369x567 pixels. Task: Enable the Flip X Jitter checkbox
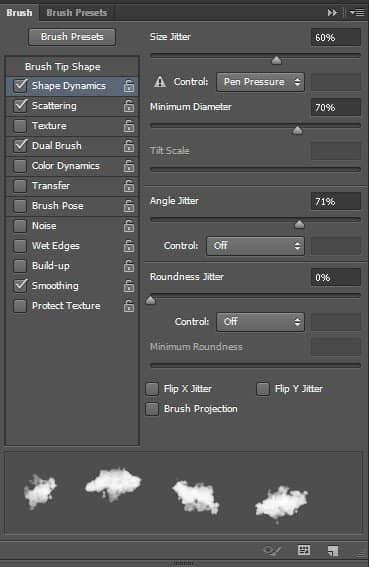coord(152,389)
